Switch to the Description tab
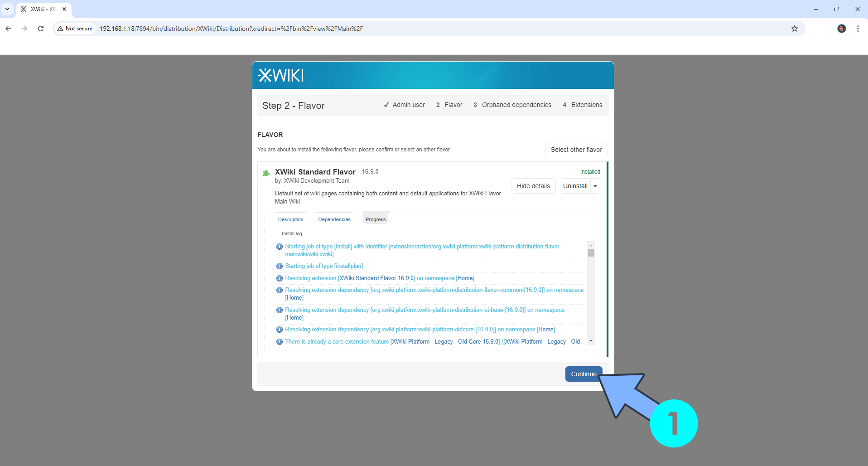 coord(291,219)
